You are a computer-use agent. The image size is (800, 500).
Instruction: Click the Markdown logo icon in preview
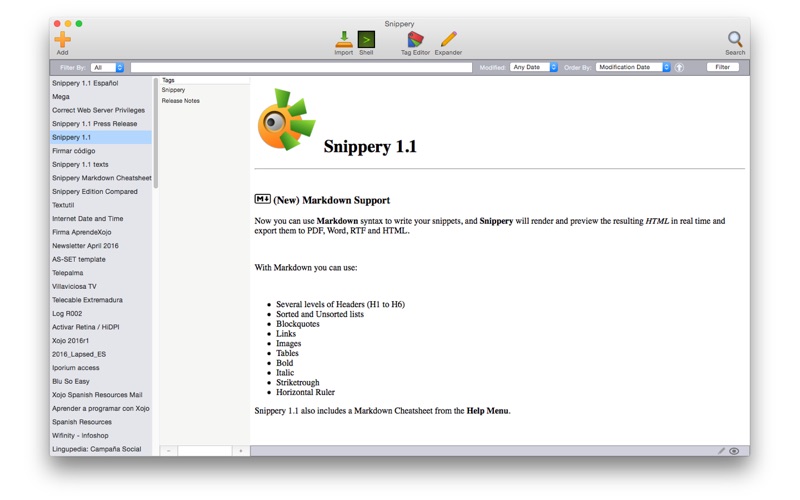262,199
